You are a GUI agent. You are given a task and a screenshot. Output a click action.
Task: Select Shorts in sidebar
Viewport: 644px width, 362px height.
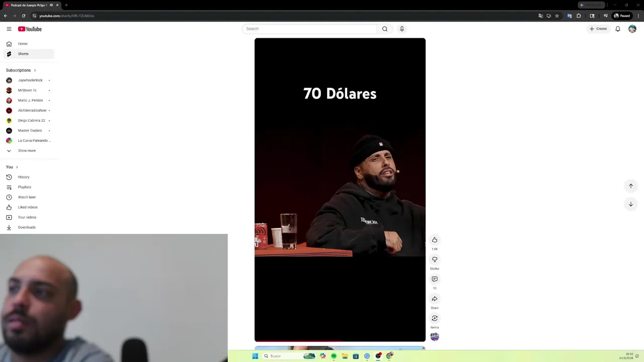[29, 54]
